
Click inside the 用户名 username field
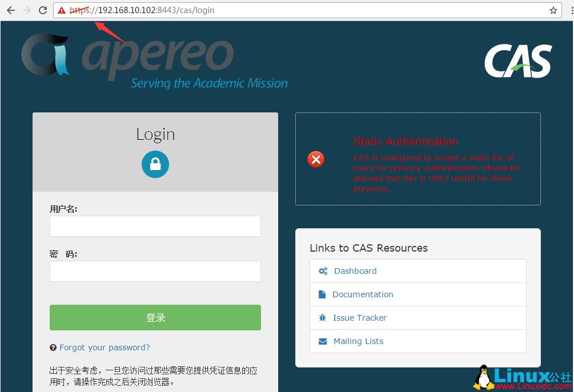pos(155,226)
